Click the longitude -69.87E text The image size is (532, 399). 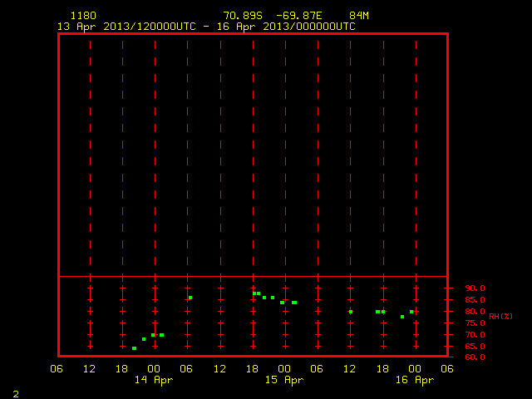299,16
